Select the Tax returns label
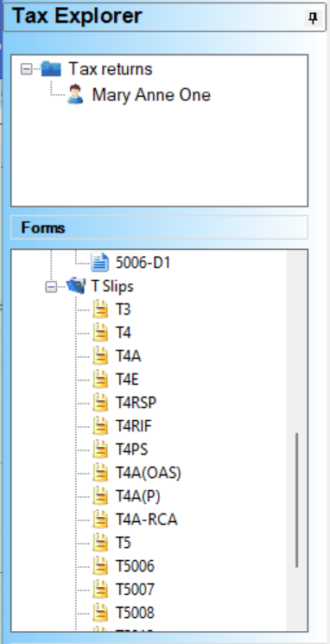Screen dimensions: 330x644 pos(111,68)
